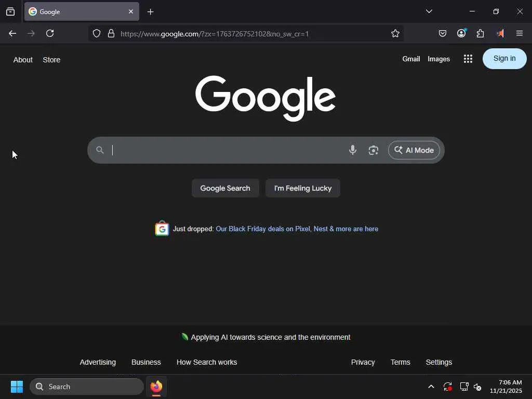Screen dimensions: 532x399
Task: Click the muted volume tray icon
Action: [x=477, y=387]
